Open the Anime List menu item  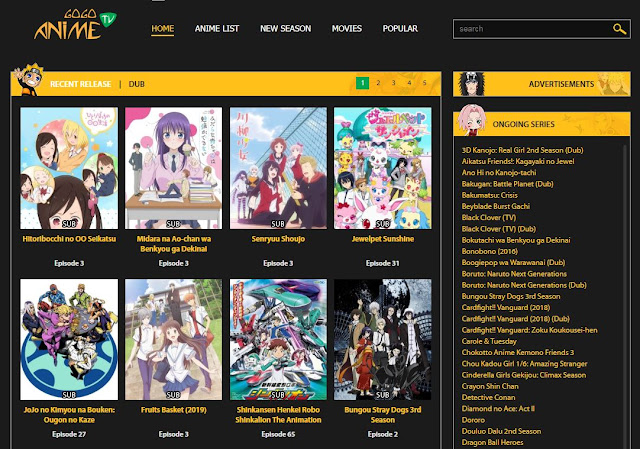click(x=217, y=29)
